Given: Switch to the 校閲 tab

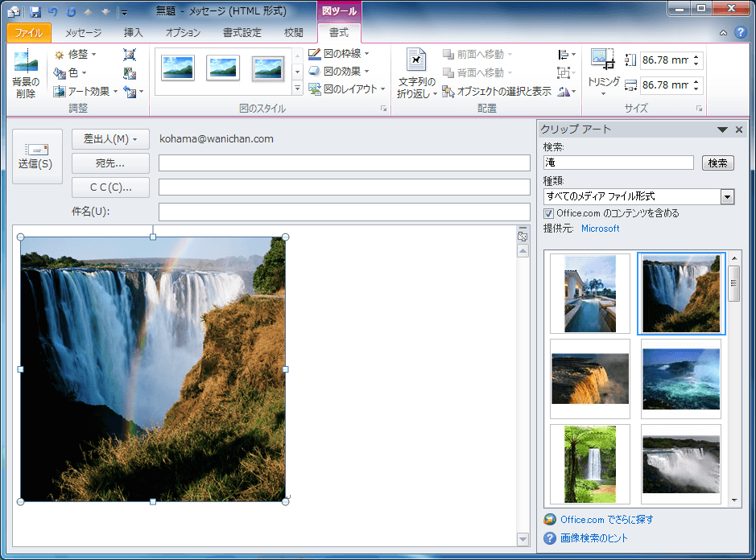Looking at the screenshot, I should (294, 32).
